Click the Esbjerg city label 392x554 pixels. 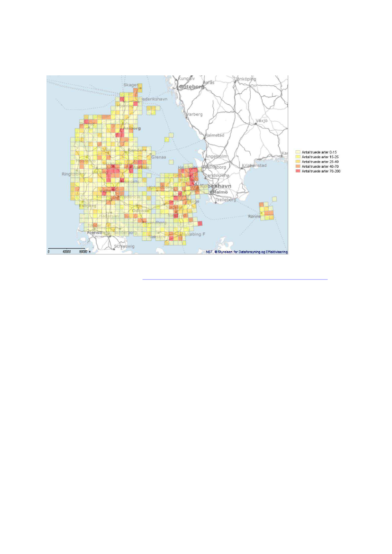click(x=87, y=206)
